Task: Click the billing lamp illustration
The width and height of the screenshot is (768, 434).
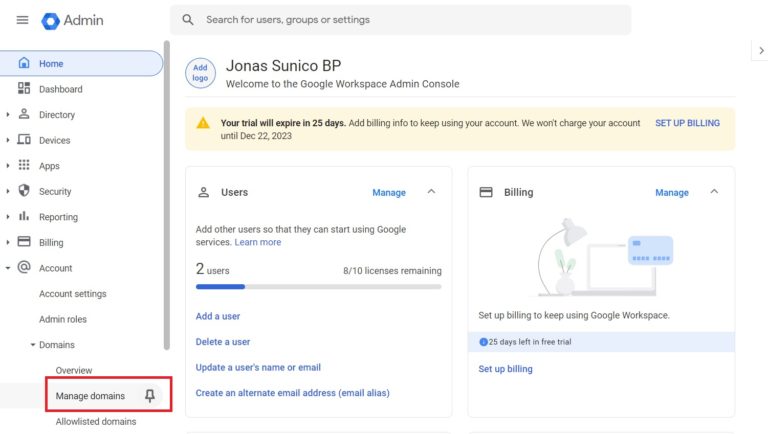Action: click(605, 257)
